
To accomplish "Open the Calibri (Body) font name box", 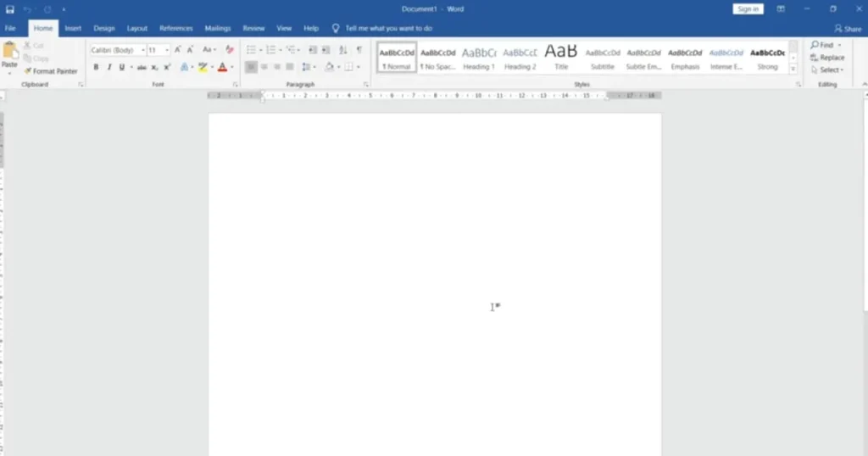I will click(117, 50).
